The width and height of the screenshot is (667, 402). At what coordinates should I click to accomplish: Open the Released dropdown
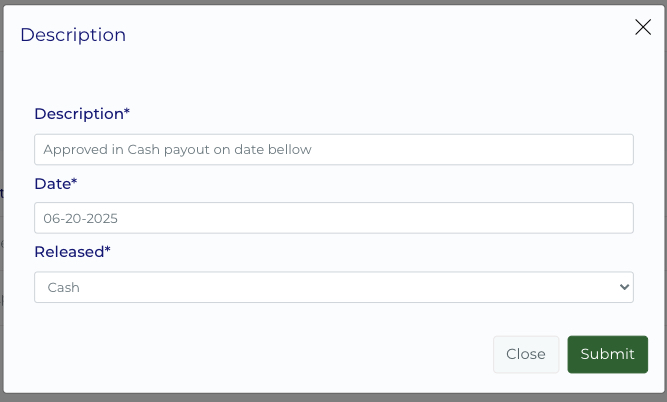tap(333, 287)
